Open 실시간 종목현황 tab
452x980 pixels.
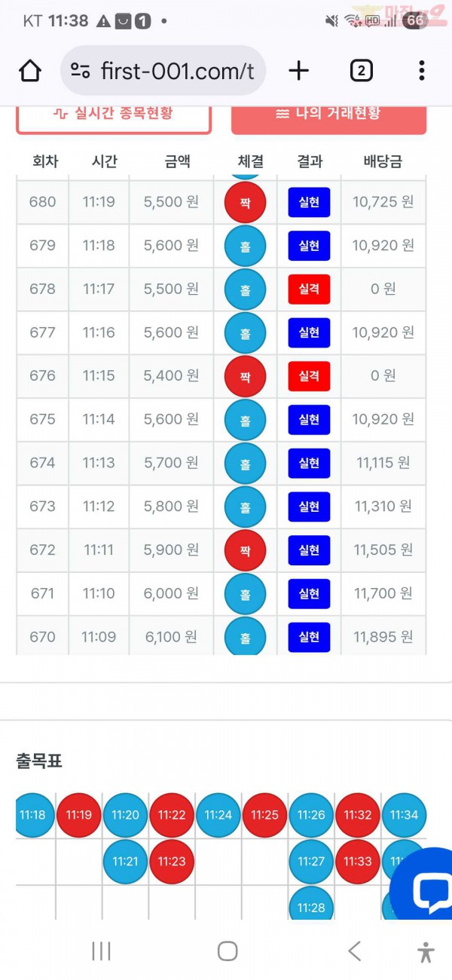(x=113, y=114)
